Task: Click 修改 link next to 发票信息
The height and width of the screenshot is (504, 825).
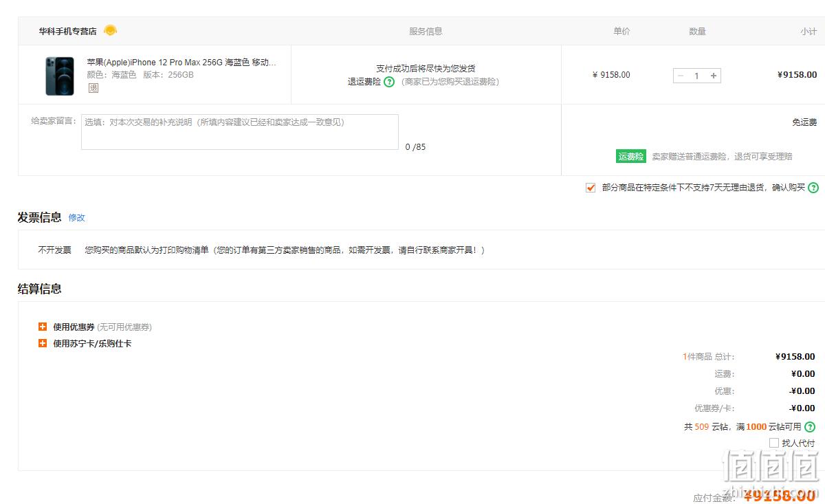Action: pyautogui.click(x=77, y=217)
